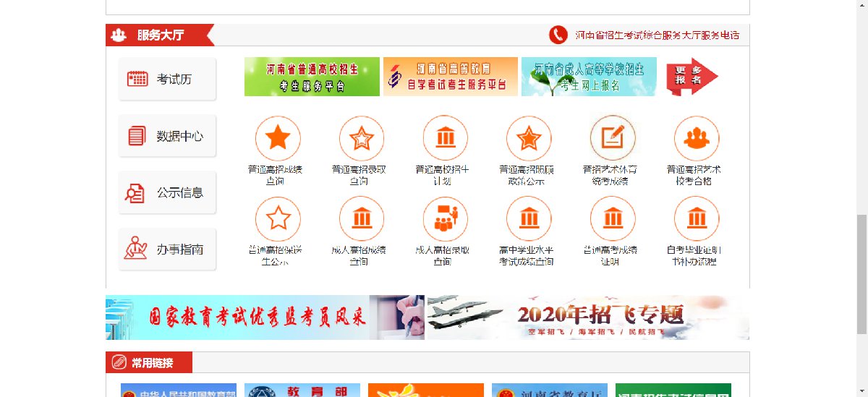Click the red 更多报名 arrow
Viewport: 868px width, 397px height.
coord(692,77)
